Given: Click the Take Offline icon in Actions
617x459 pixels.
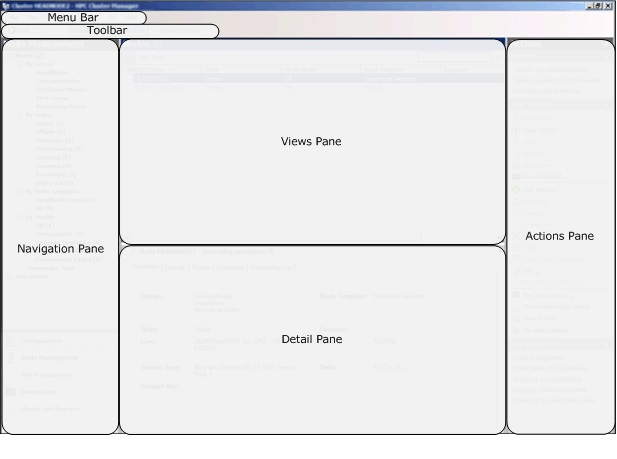Looking at the screenshot, I should (516, 130).
